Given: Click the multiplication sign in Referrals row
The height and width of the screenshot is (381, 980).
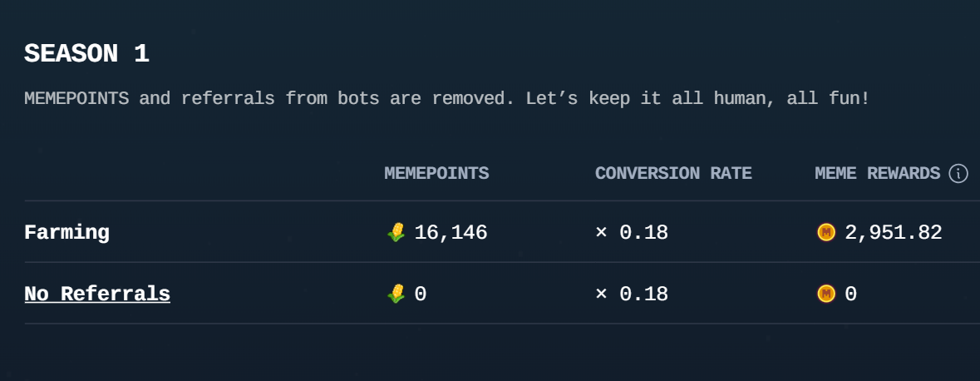Looking at the screenshot, I should pos(601,294).
